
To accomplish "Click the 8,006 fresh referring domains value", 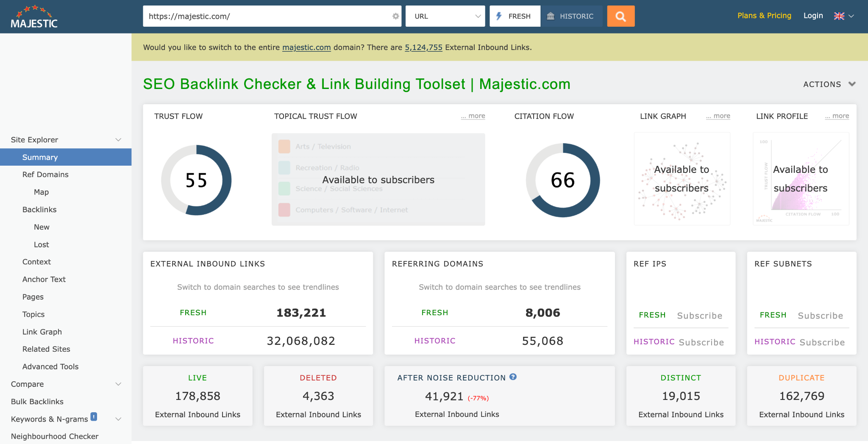I will click(542, 313).
